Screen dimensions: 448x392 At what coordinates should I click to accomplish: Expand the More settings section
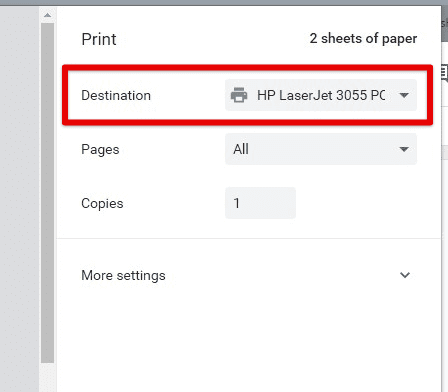[249, 275]
